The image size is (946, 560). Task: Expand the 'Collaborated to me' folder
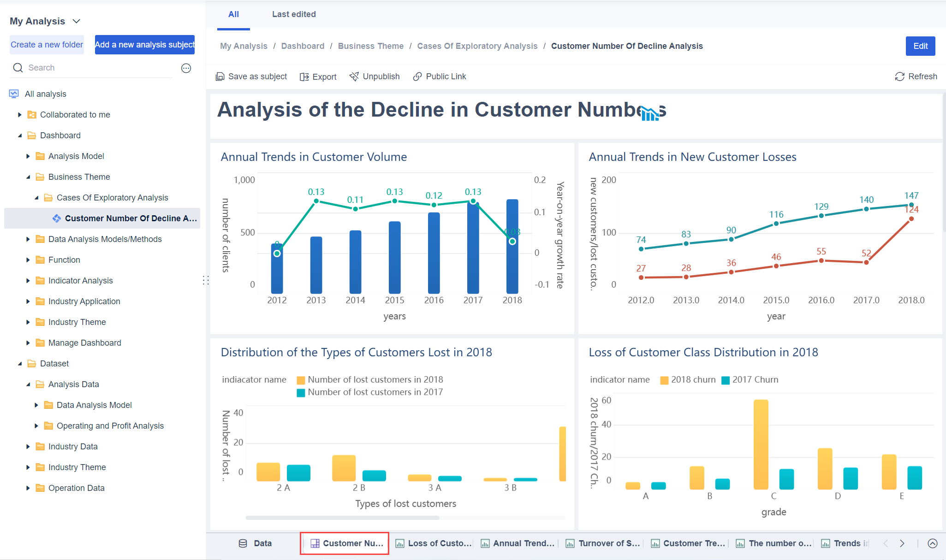tap(19, 114)
